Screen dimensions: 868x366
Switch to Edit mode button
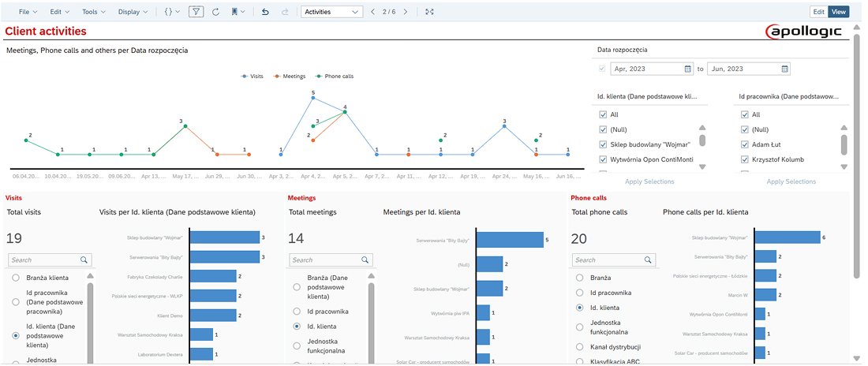tap(819, 12)
